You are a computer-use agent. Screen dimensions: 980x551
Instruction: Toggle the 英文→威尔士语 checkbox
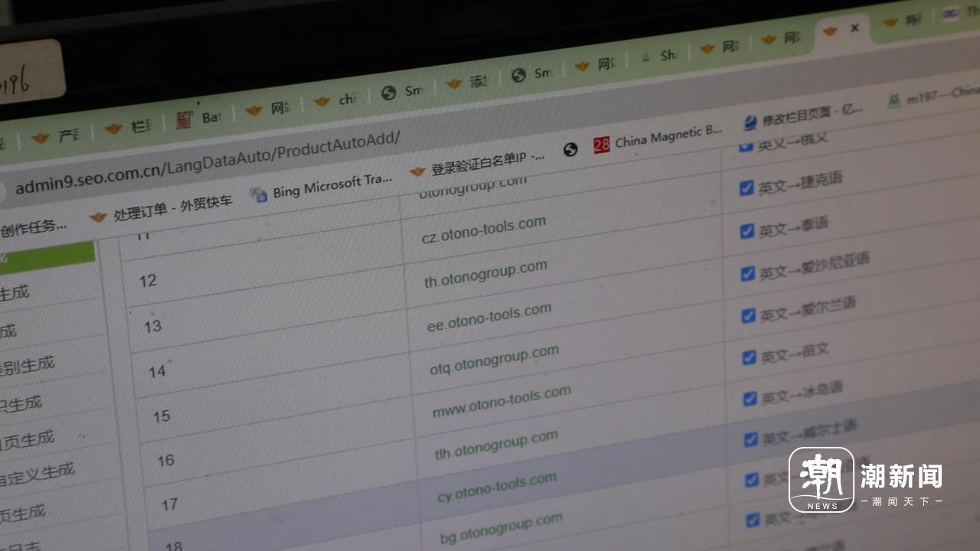pos(751,440)
